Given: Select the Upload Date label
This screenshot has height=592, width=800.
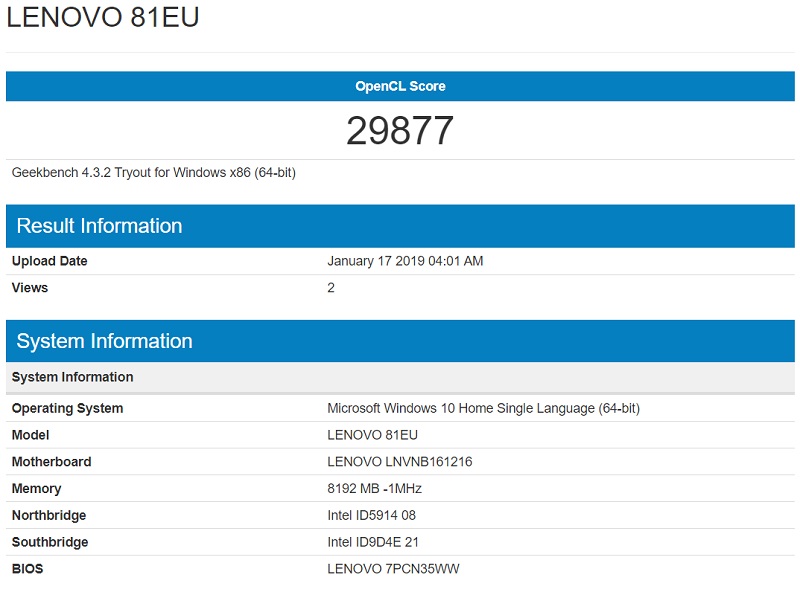Looking at the screenshot, I should coord(49,261).
